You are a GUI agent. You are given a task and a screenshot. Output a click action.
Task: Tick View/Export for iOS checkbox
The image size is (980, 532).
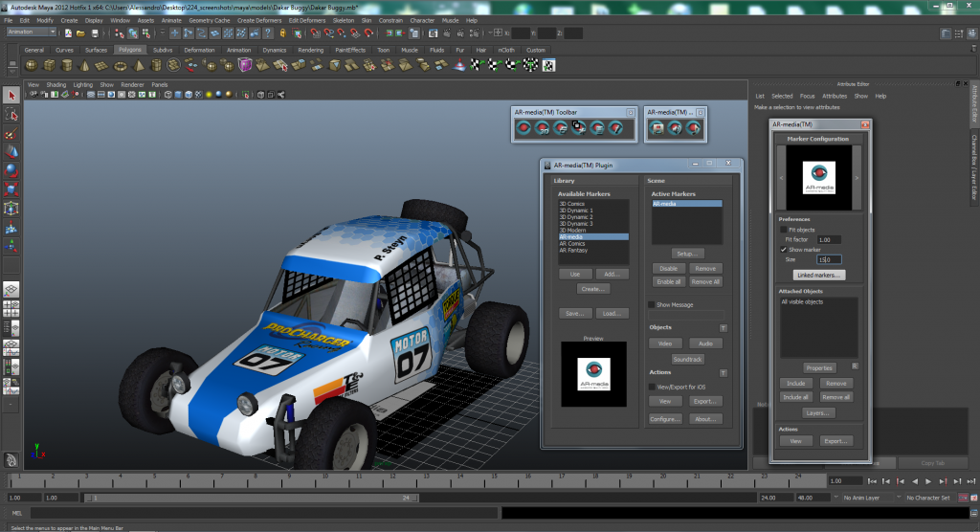pos(651,387)
